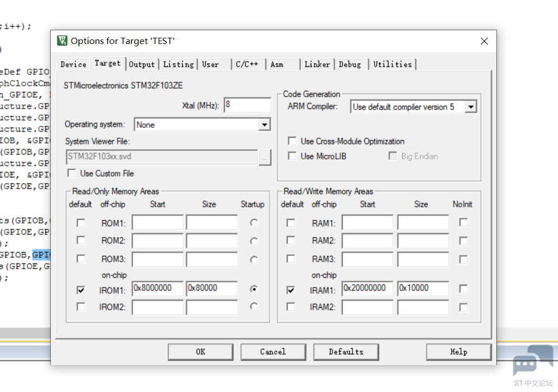558x392 pixels.
Task: Click the ROM1 Size field
Action: click(212, 222)
